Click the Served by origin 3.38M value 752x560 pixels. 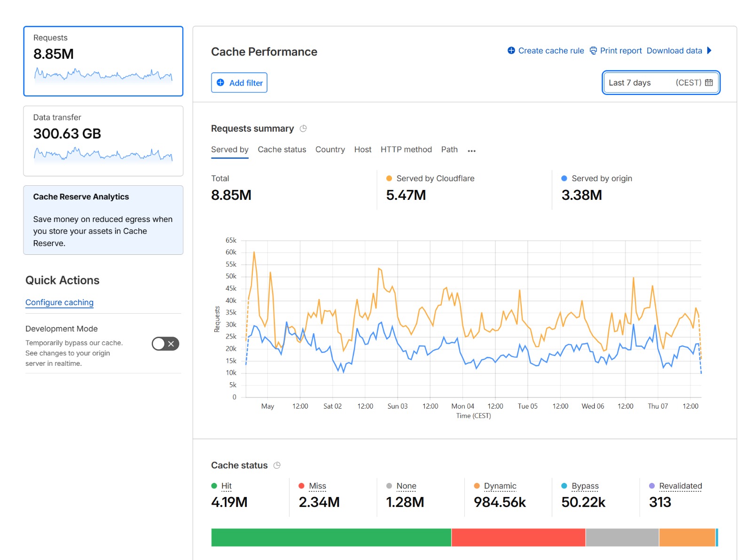point(582,195)
